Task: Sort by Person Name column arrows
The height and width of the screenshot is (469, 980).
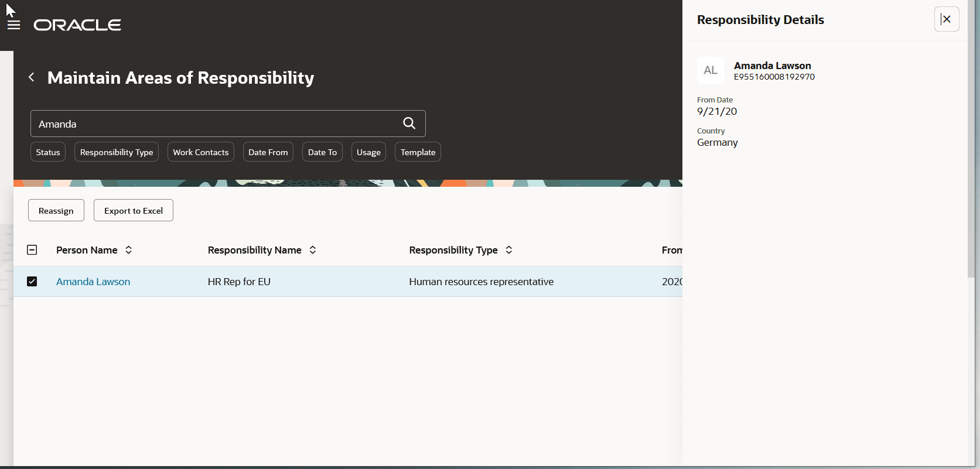Action: (x=129, y=250)
